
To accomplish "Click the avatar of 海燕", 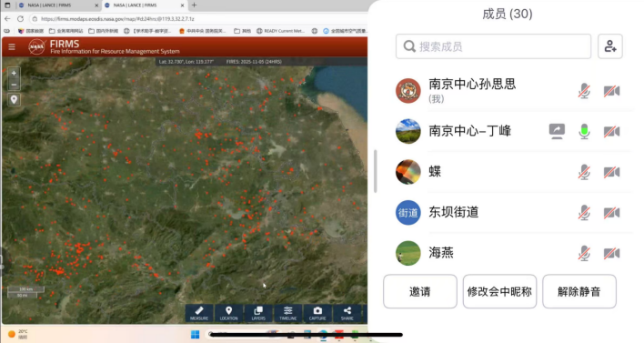I will (x=408, y=253).
